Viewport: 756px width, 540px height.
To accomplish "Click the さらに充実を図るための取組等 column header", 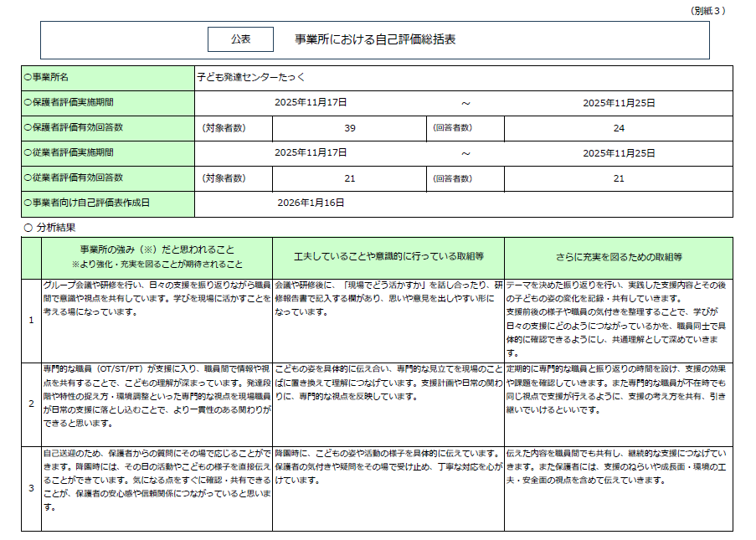I will pos(619,256).
